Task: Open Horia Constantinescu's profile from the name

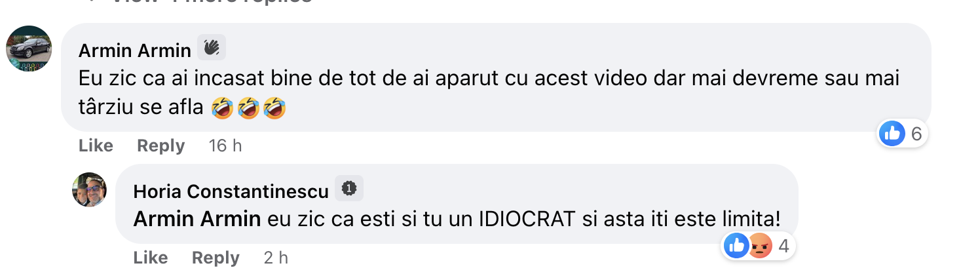Action: pos(231,191)
